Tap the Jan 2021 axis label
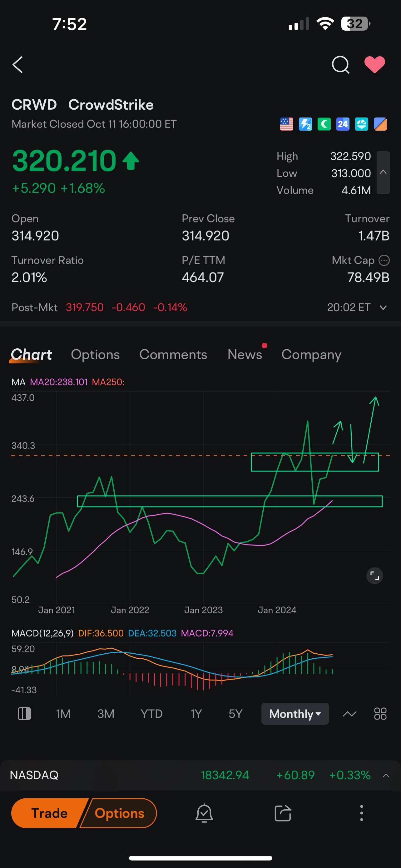 pos(57,610)
